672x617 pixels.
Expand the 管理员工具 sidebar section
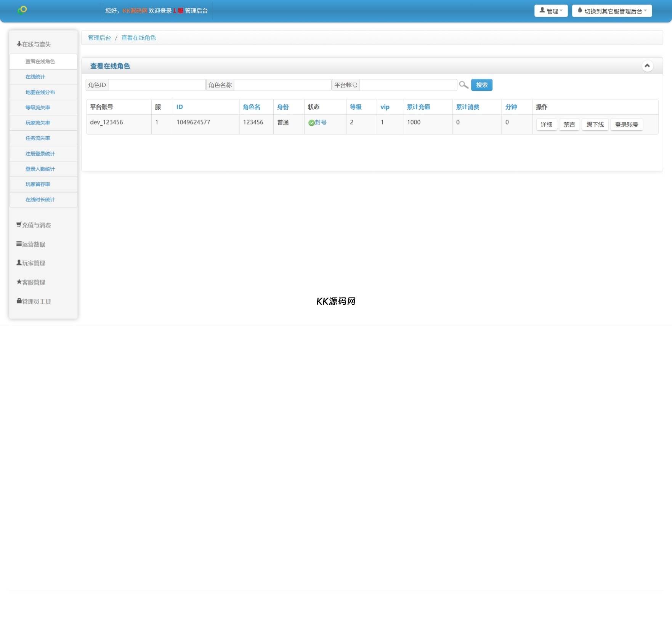[34, 301]
